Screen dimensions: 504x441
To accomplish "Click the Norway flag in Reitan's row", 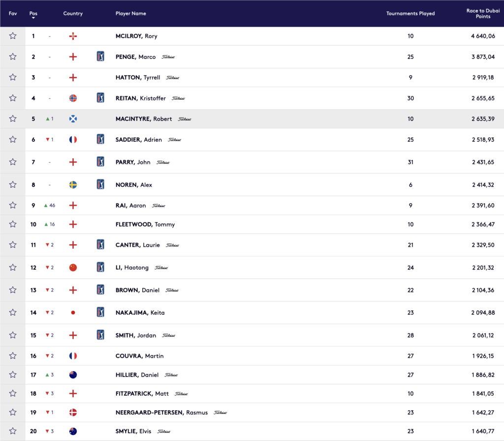I will click(x=73, y=98).
